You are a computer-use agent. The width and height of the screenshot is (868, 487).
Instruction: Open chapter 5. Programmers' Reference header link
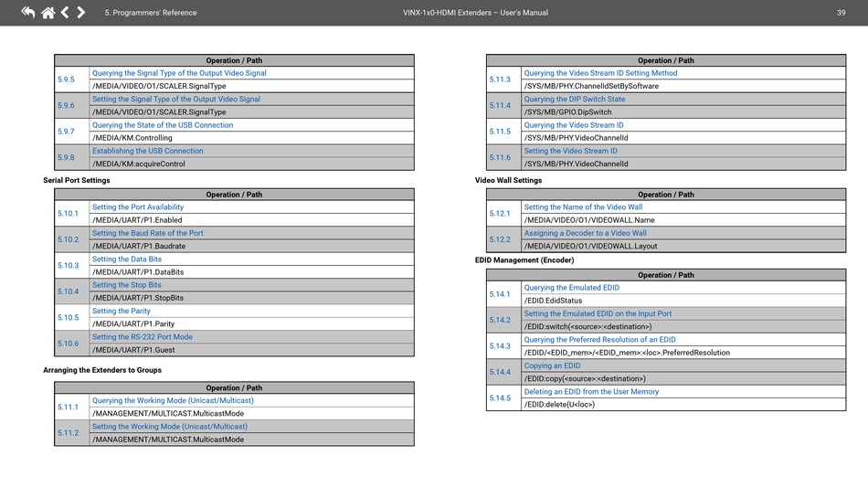151,13
